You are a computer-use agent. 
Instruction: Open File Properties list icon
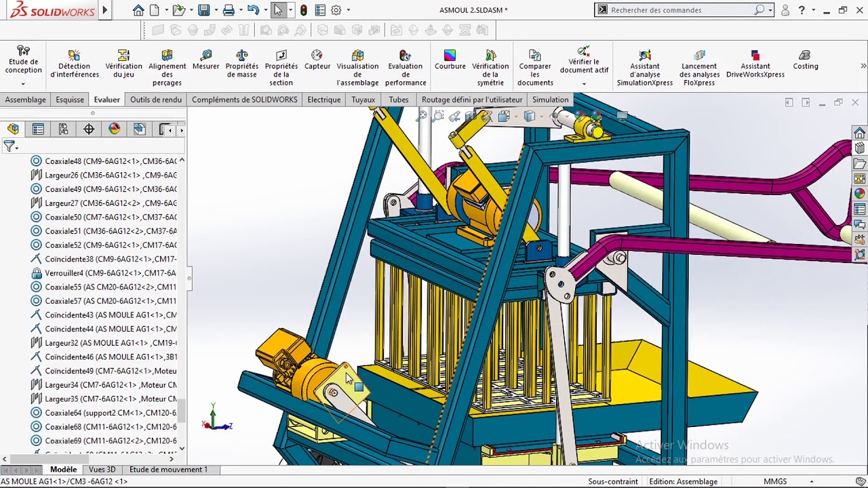coord(320,10)
